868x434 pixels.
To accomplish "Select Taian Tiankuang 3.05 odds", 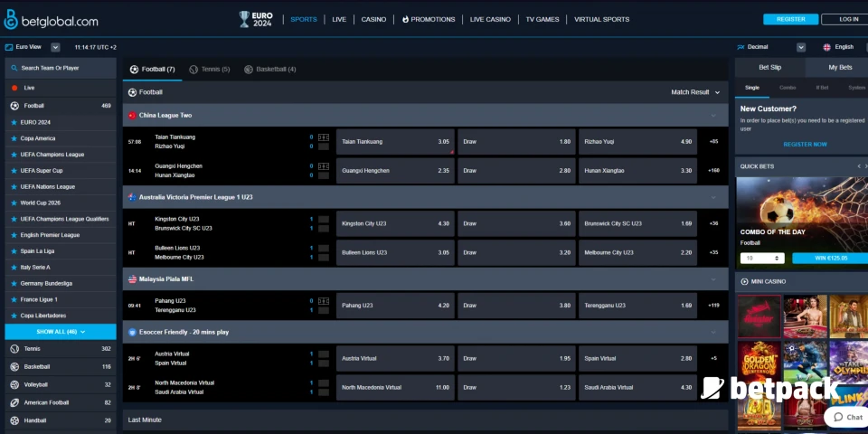I will pos(395,142).
